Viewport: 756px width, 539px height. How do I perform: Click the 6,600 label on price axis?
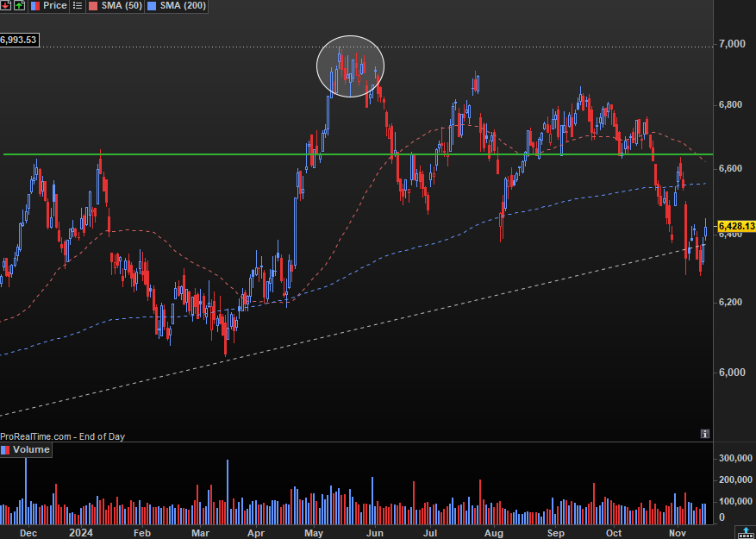(732, 168)
